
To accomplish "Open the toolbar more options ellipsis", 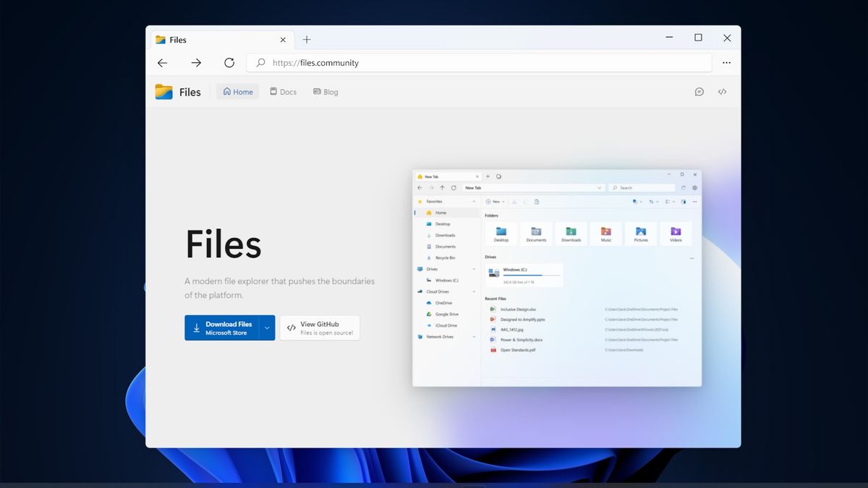I will click(x=695, y=202).
